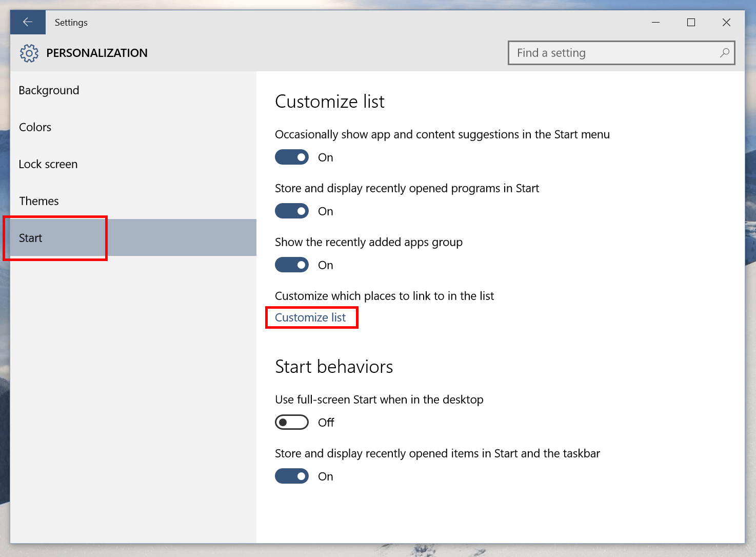756x557 pixels.
Task: Open the Customize list link
Action: (310, 317)
